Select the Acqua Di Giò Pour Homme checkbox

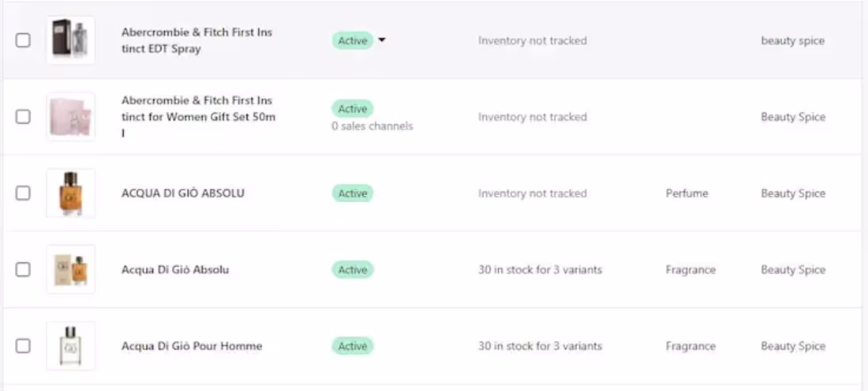point(23,346)
